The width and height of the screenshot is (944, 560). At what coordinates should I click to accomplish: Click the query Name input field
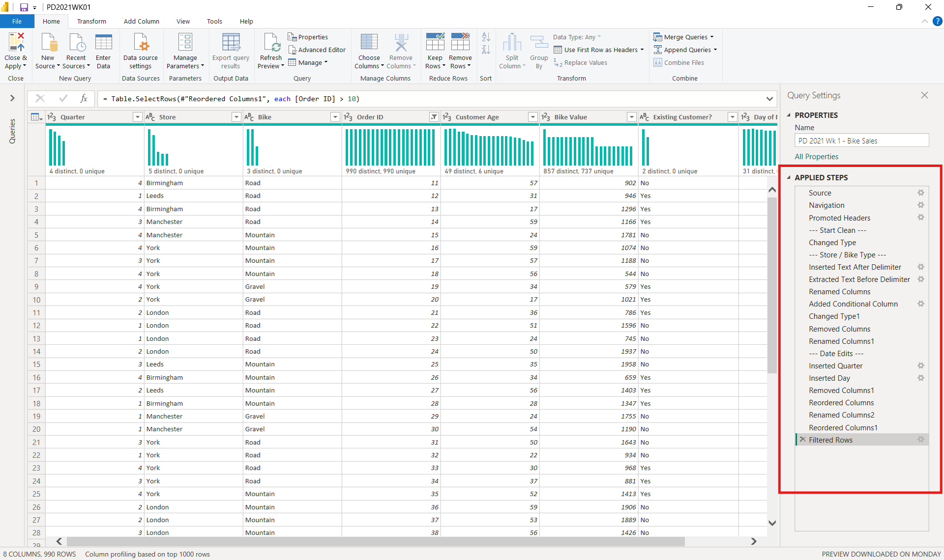[861, 140]
